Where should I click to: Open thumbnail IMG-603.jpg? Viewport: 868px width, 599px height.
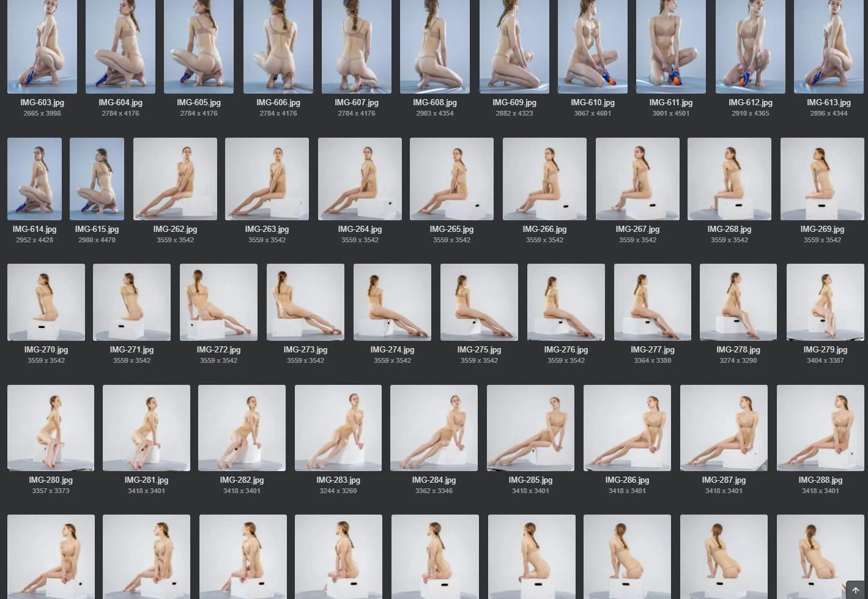[42, 47]
